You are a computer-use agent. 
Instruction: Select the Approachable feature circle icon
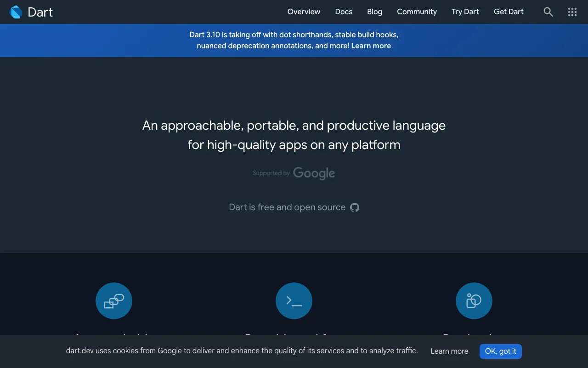[x=113, y=301]
